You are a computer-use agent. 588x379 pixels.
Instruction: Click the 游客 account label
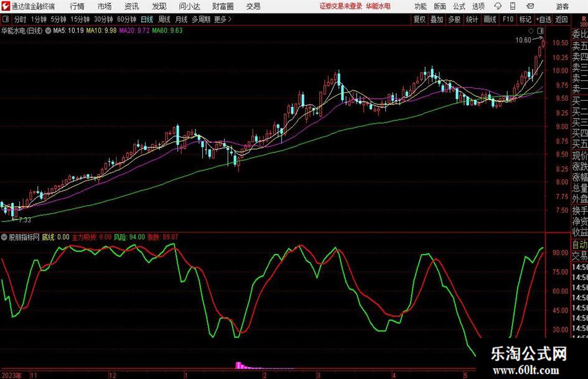(x=562, y=6)
